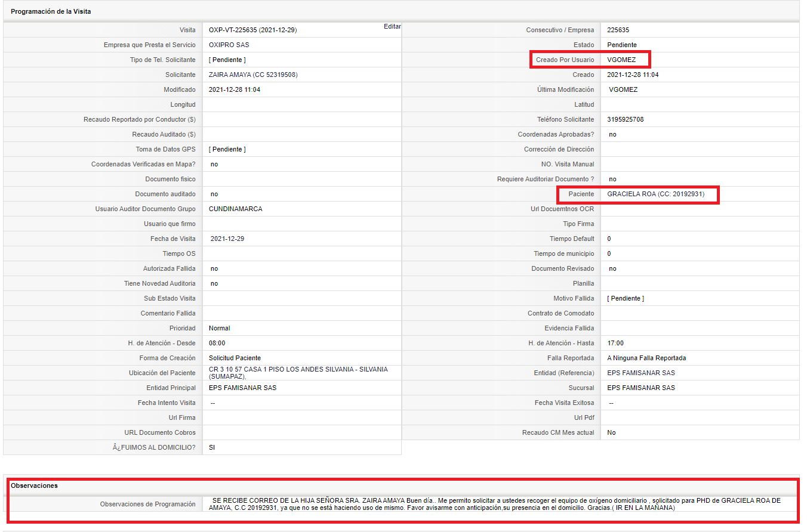Click the Tiempo Default value 0
The width and height of the screenshot is (807, 532).
click(609, 239)
